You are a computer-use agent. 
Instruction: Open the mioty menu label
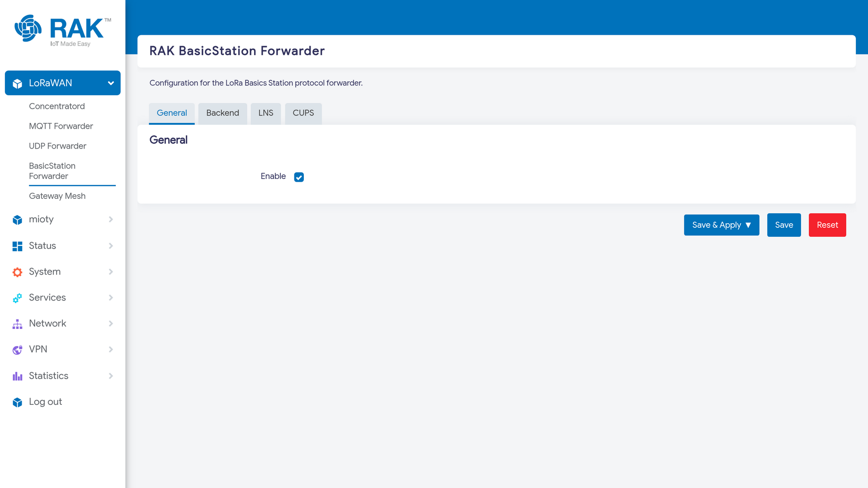41,219
